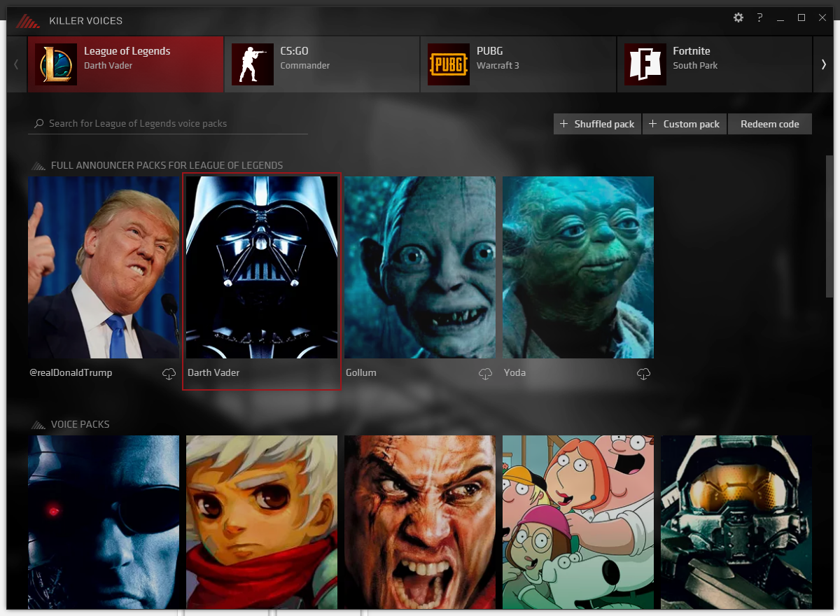
Task: Select the @realDonaldTrump announcer pack thumbnail
Action: tap(104, 267)
